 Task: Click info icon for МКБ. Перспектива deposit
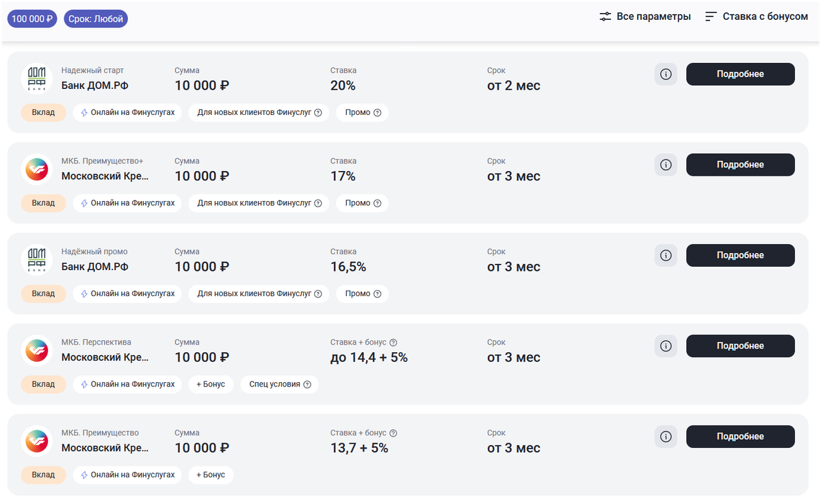pos(666,346)
